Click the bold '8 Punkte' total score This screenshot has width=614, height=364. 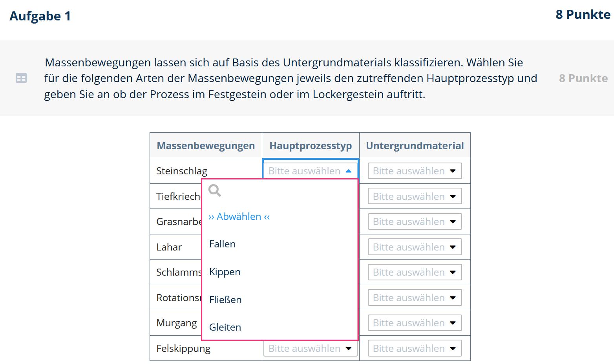point(583,15)
